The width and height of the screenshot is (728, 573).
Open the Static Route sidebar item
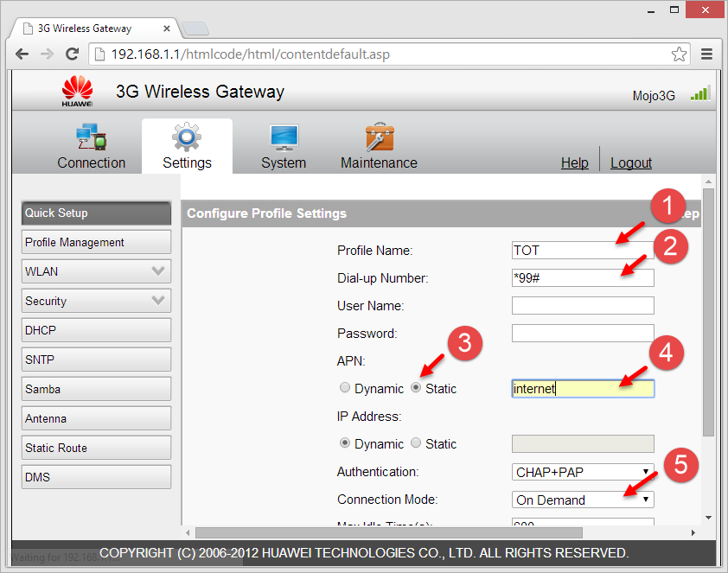pos(96,448)
